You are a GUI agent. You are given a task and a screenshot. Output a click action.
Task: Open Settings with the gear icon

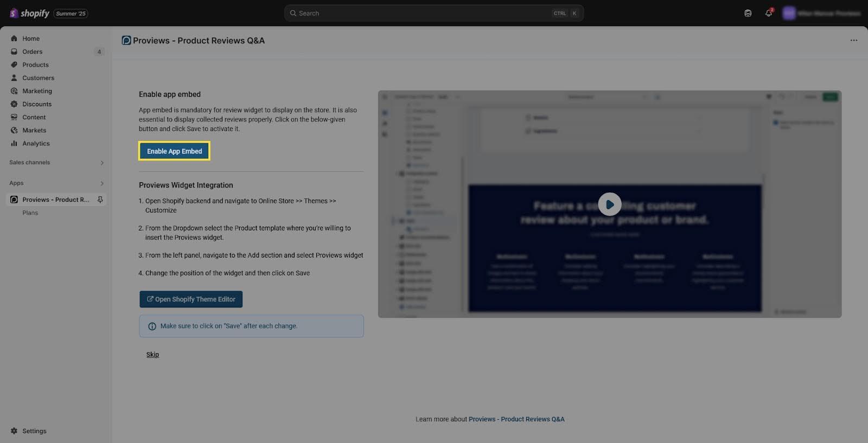pyautogui.click(x=14, y=431)
